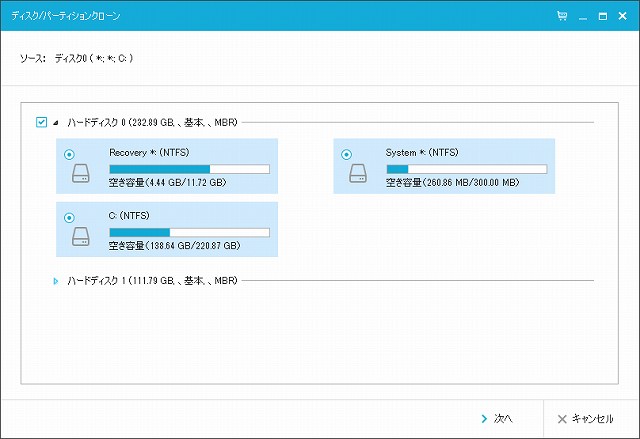
Task: Select the System partition radio button
Action: [347, 154]
